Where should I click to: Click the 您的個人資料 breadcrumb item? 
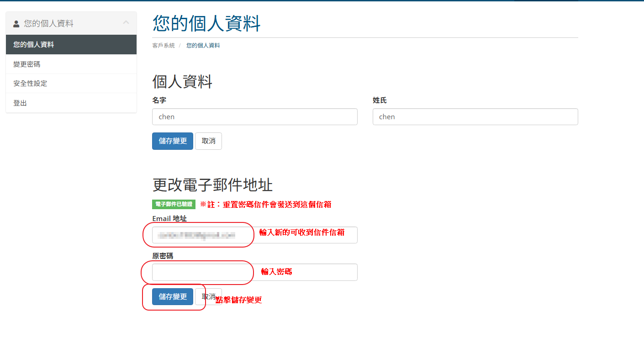(203, 46)
